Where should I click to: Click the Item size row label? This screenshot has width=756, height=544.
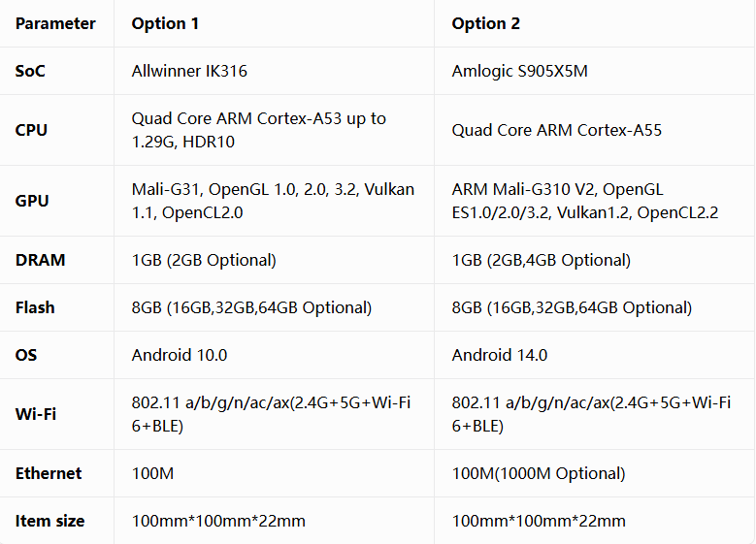point(49,521)
